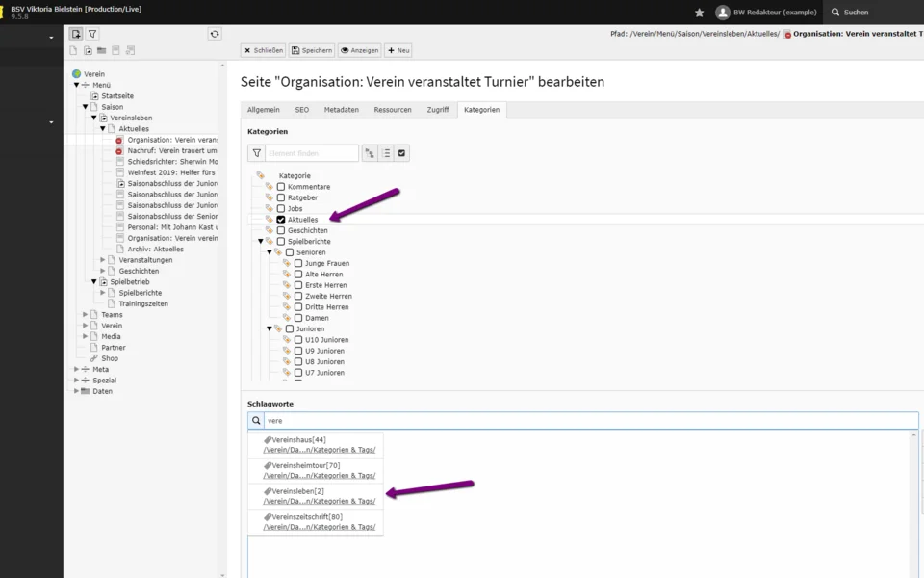Image resolution: width=924 pixels, height=578 pixels.
Task: Open the Ressourcen tab
Action: pyautogui.click(x=393, y=110)
